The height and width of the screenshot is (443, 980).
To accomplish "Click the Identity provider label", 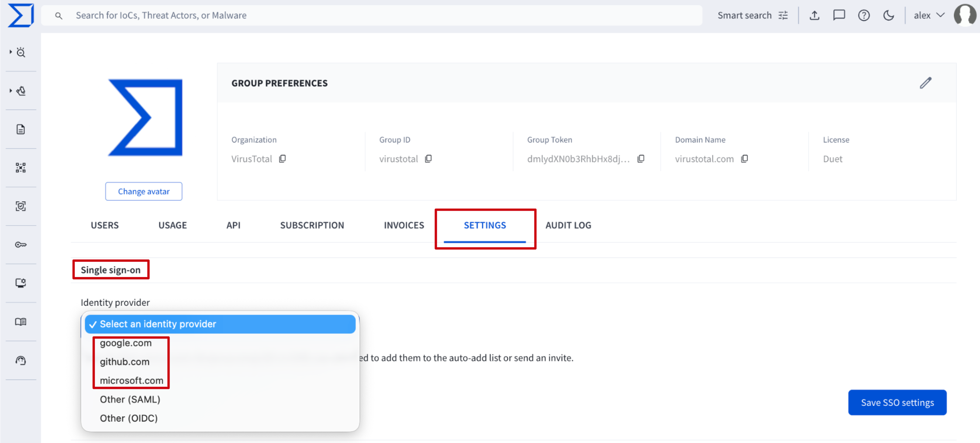I will pyautogui.click(x=115, y=302).
